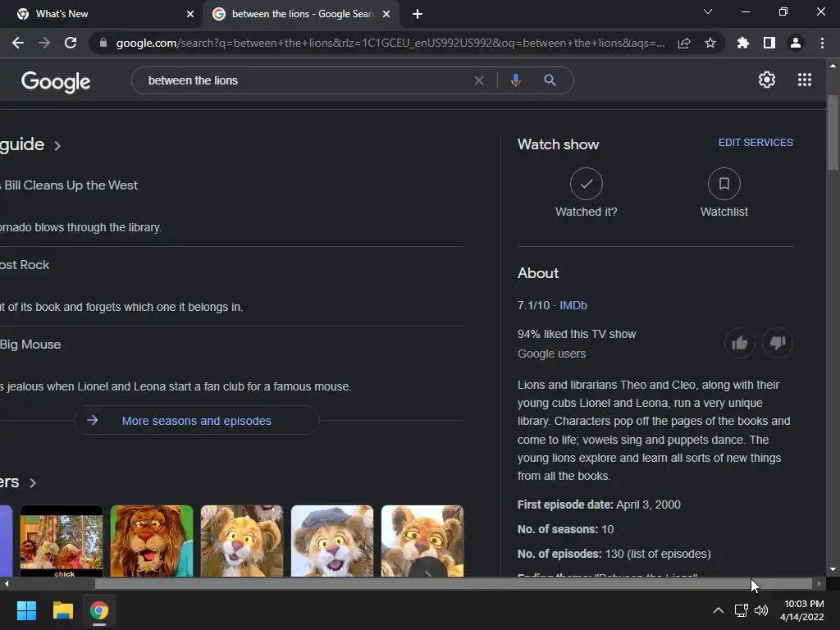Go back to the previous page
Viewport: 840px width, 630px height.
(x=18, y=43)
